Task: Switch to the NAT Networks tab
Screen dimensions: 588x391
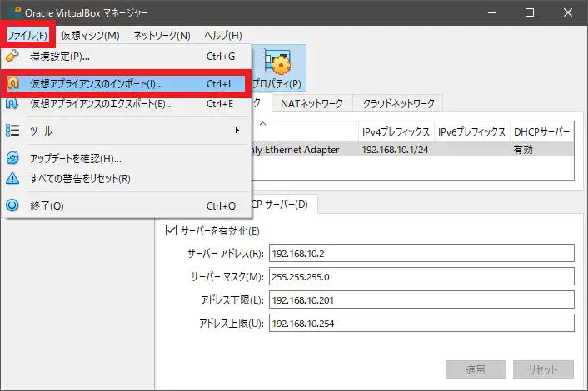Action: 311,104
